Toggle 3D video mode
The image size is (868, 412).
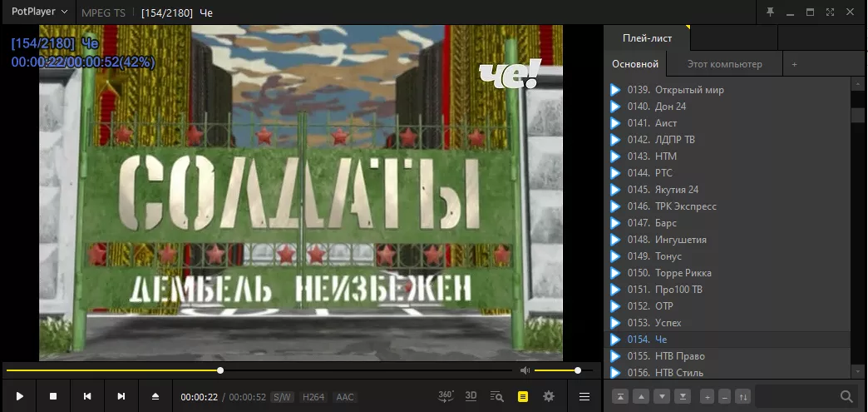pos(471,396)
